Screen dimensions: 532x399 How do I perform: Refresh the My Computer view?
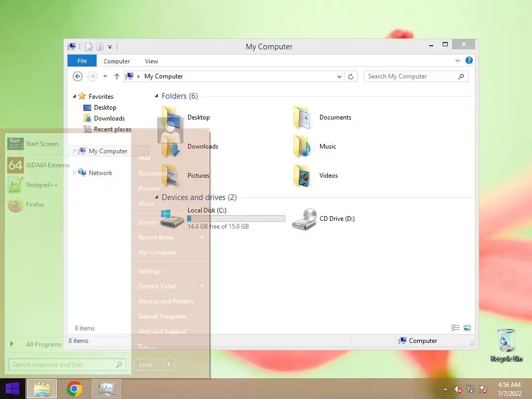[351, 76]
